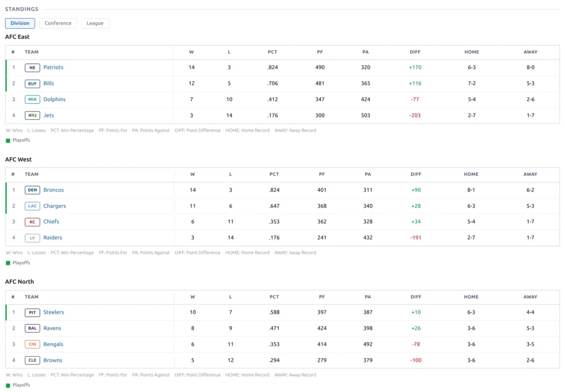
Task: Select the Division standings tab
Action: pyautogui.click(x=20, y=23)
